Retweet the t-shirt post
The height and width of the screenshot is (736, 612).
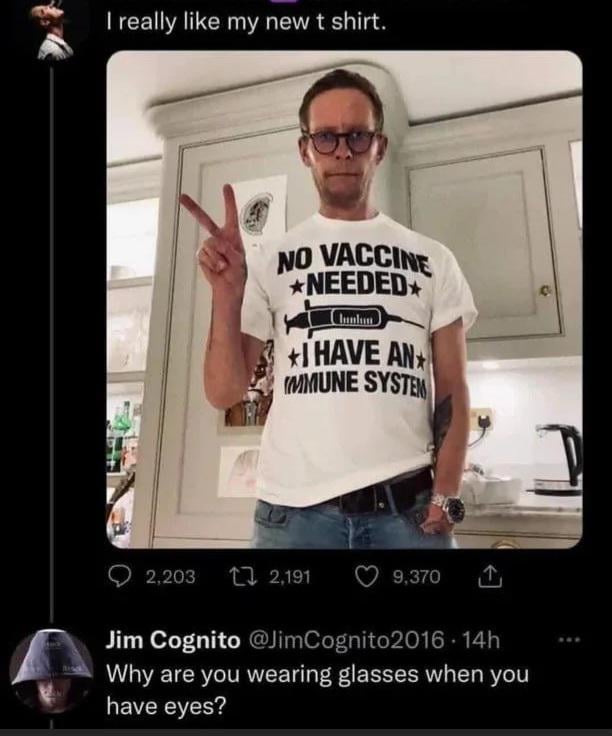click(x=242, y=577)
